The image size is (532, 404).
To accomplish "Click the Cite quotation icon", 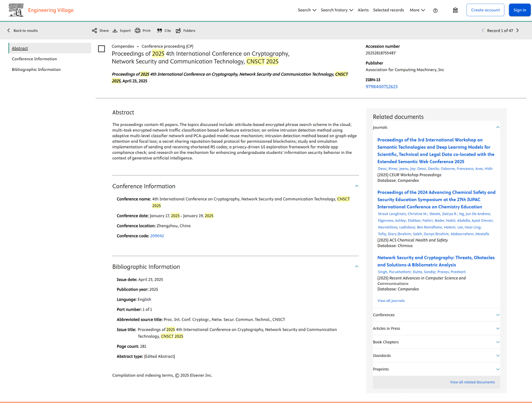I will pyautogui.click(x=159, y=30).
